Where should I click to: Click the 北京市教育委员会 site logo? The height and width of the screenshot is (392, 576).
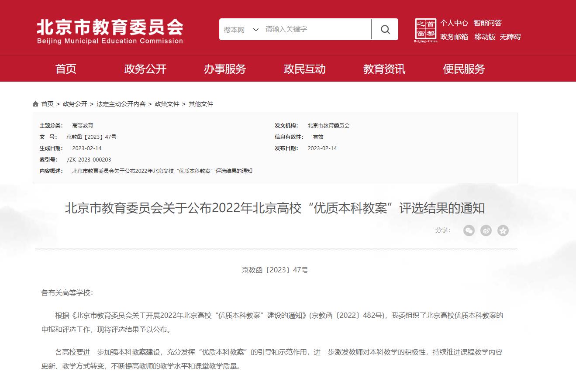click(110, 31)
